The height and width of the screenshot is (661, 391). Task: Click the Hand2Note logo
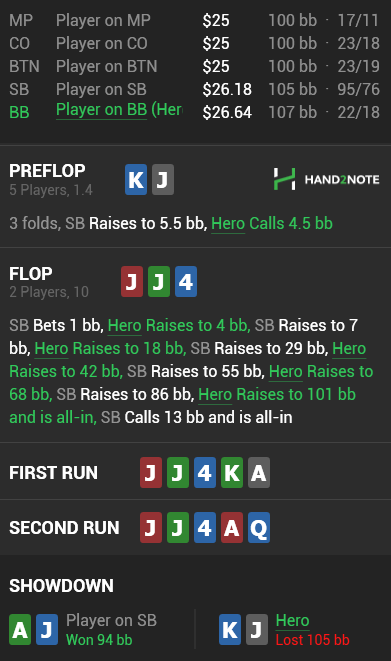326,179
